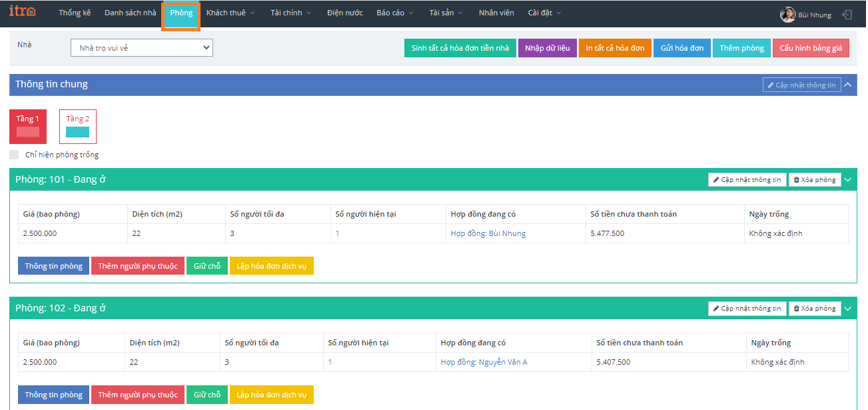Collapse the Thông tin chung panel chevron
Viewport: 868px width, 410px height.
pyautogui.click(x=848, y=85)
